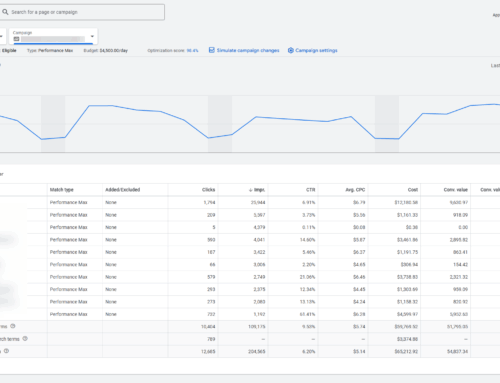Screen dimensions: 500x383
Task: Sort by the Conv. value column header
Action: [456, 190]
